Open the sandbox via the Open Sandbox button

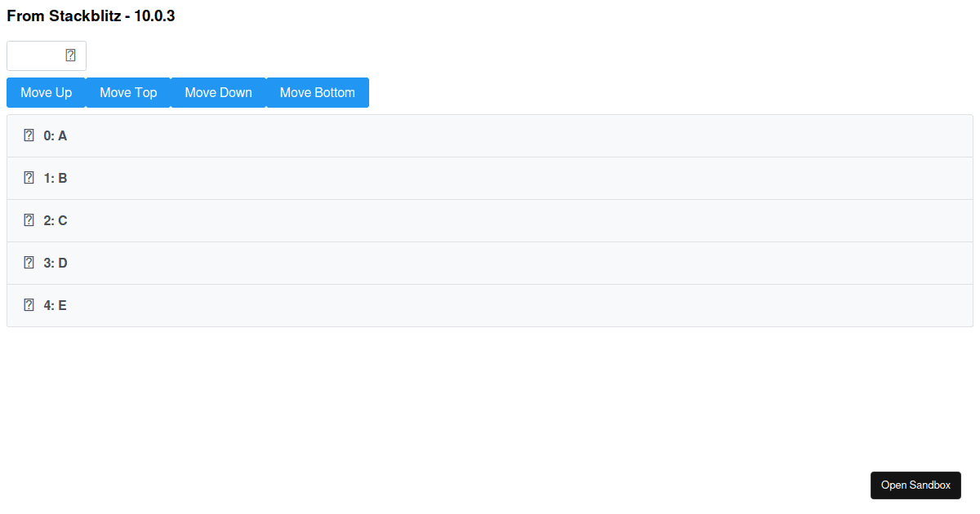coord(915,485)
